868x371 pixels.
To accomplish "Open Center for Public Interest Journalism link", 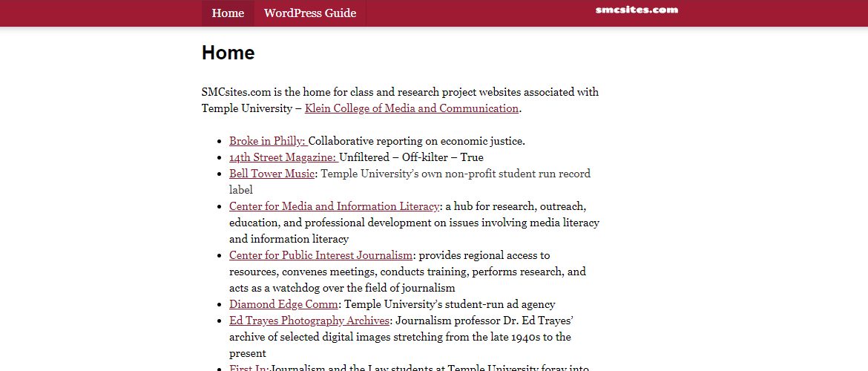I will coord(320,255).
